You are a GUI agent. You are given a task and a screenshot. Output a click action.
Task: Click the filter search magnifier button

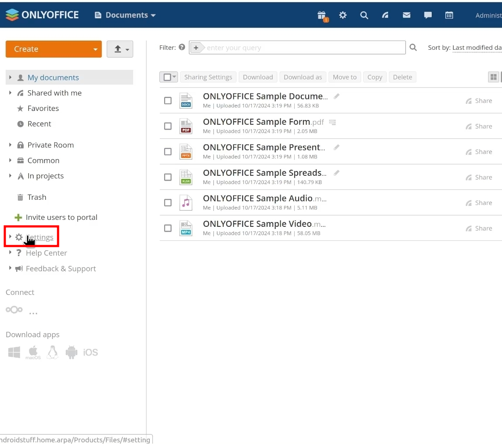(413, 48)
